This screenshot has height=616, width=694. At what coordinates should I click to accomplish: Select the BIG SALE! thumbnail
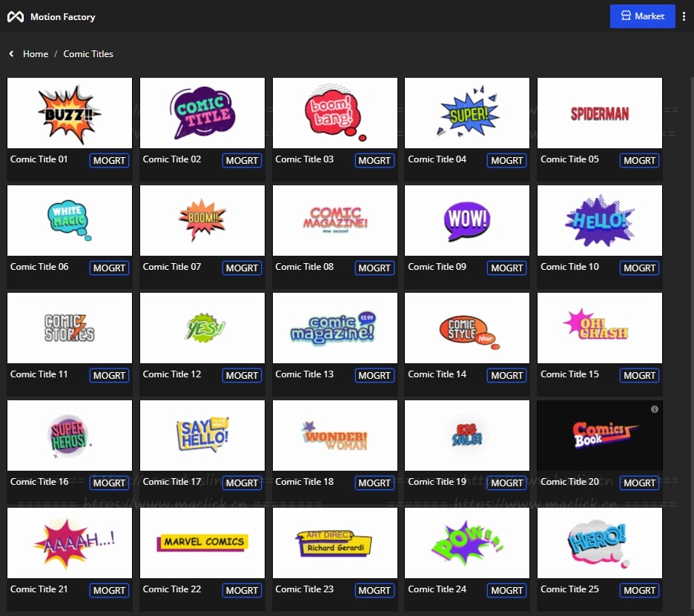[467, 435]
